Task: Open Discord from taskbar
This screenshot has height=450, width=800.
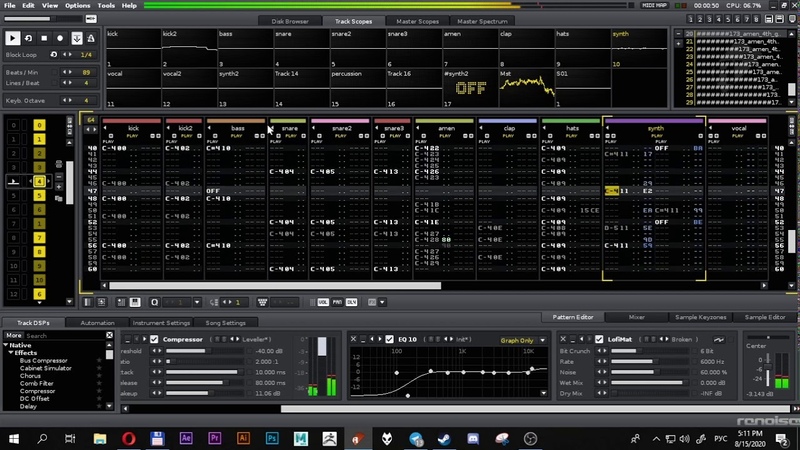Action: point(473,439)
